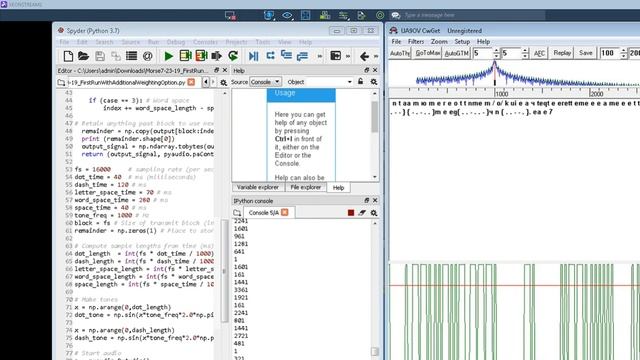Open the Zoom menu in CwGet
The width and height of the screenshot is (640, 360).
click(x=439, y=42)
